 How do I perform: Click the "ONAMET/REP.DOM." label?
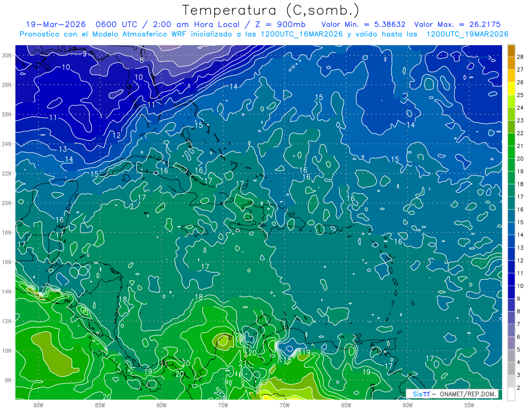tap(468, 394)
